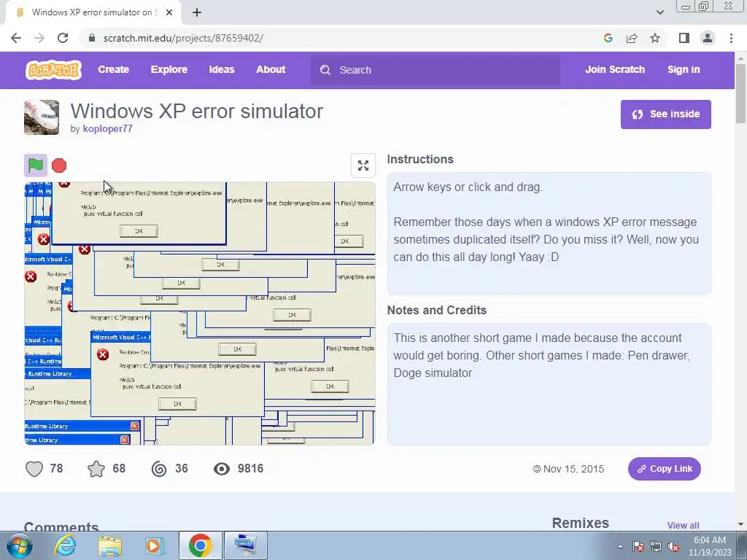The image size is (747, 560).
Task: Click the muted volume tray icon
Action: coord(673,546)
